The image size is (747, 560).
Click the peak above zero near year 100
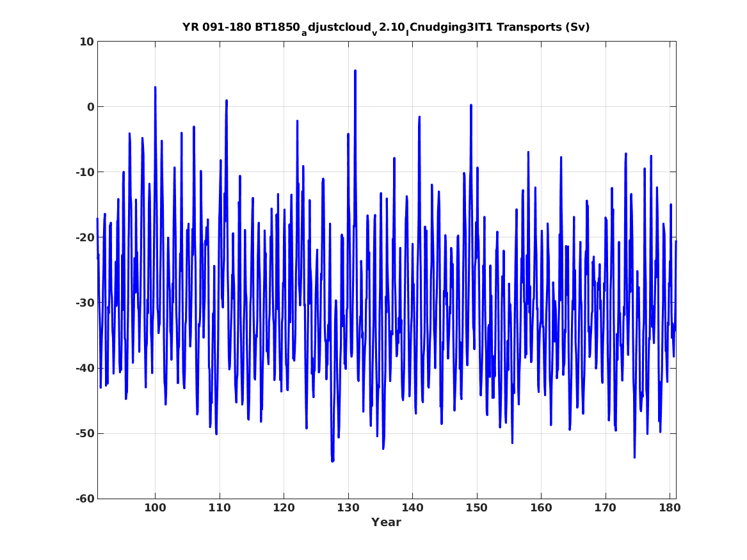pyautogui.click(x=156, y=88)
